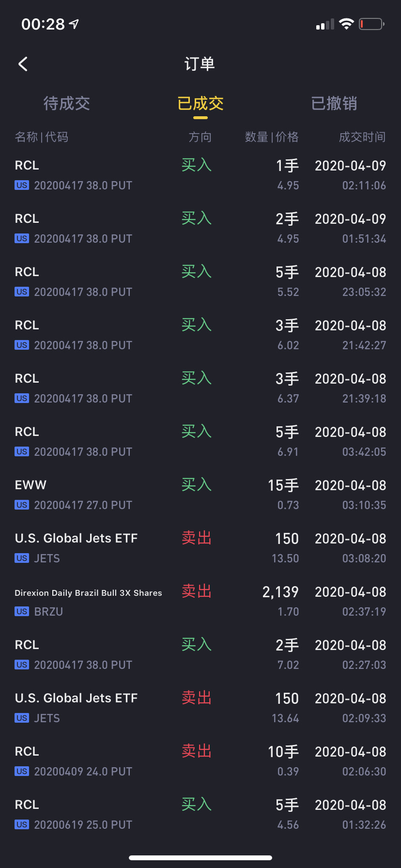Switch to the 待成交 tab
The height and width of the screenshot is (868, 401).
67,103
